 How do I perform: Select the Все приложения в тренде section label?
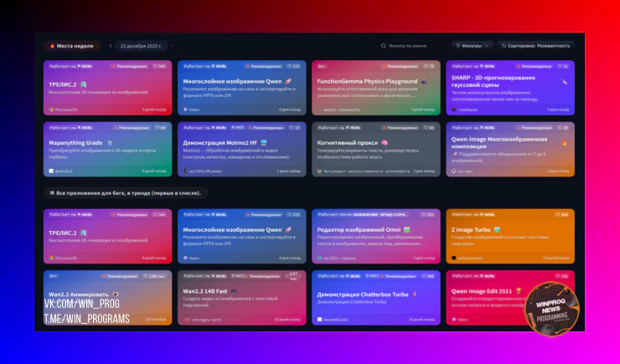[129, 192]
